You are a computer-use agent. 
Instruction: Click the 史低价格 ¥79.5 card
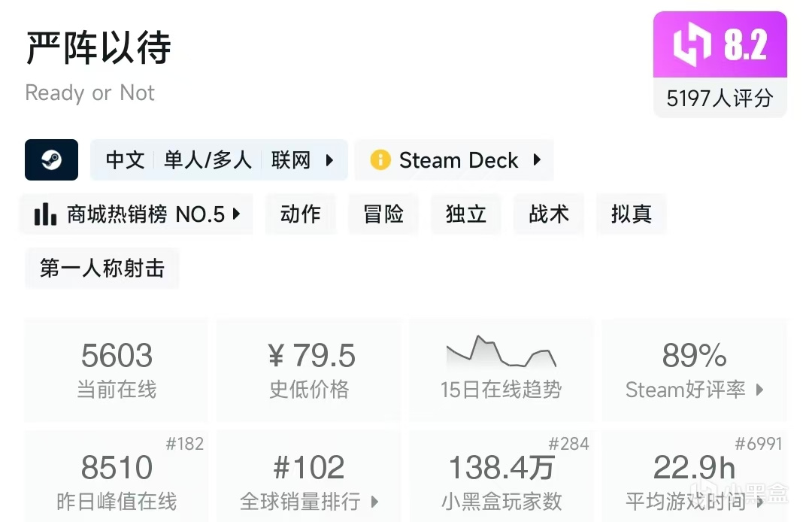pos(309,369)
